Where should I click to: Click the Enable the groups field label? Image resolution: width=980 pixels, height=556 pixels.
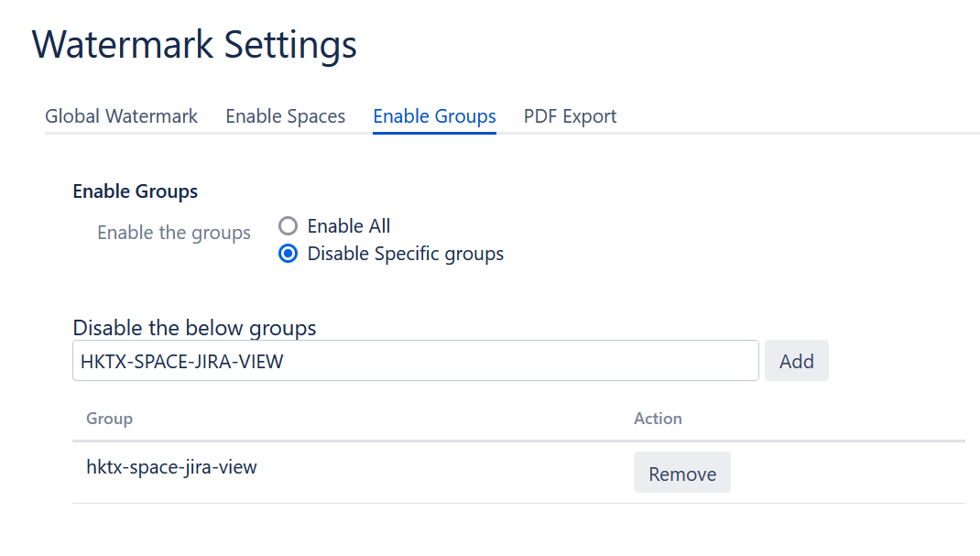coord(174,233)
